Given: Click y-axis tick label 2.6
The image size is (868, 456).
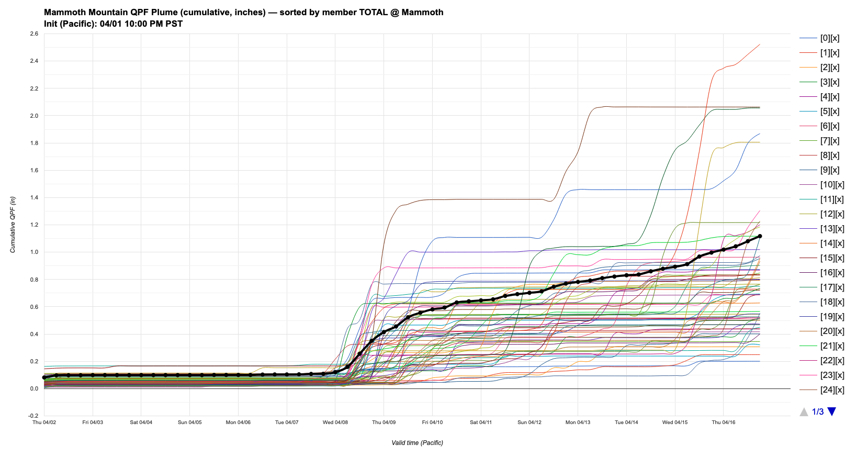Looking at the screenshot, I should (34, 34).
